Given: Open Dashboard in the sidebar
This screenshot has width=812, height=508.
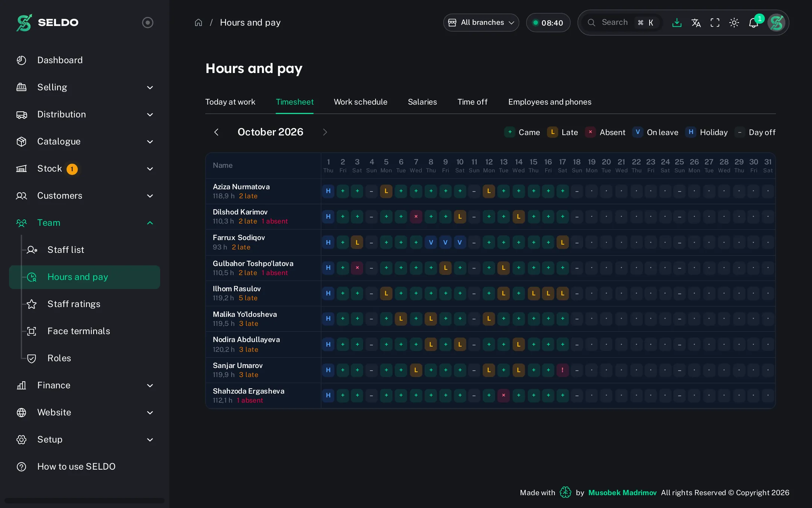Looking at the screenshot, I should pyautogui.click(x=85, y=60).
